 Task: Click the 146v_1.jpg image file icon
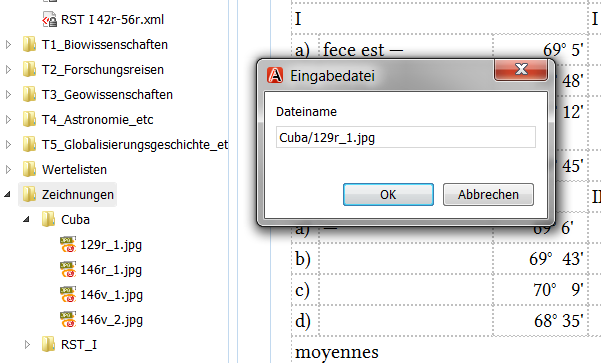pos(68,294)
